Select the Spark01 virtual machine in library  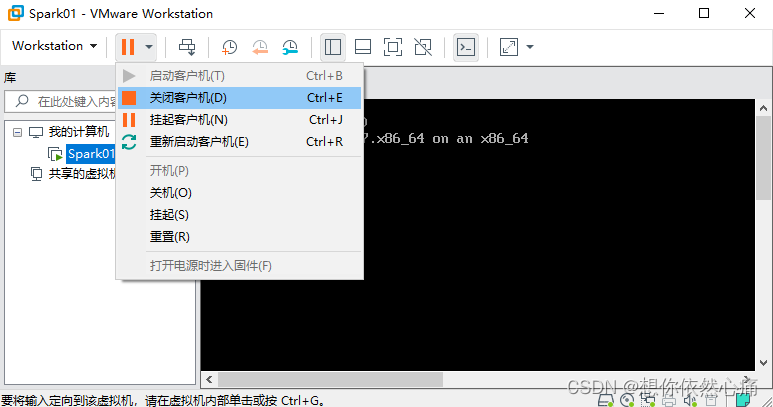pos(91,154)
